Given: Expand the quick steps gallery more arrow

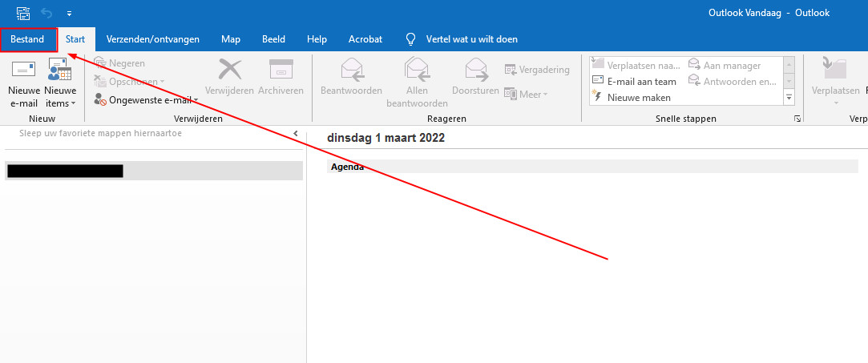Looking at the screenshot, I should coord(789,98).
